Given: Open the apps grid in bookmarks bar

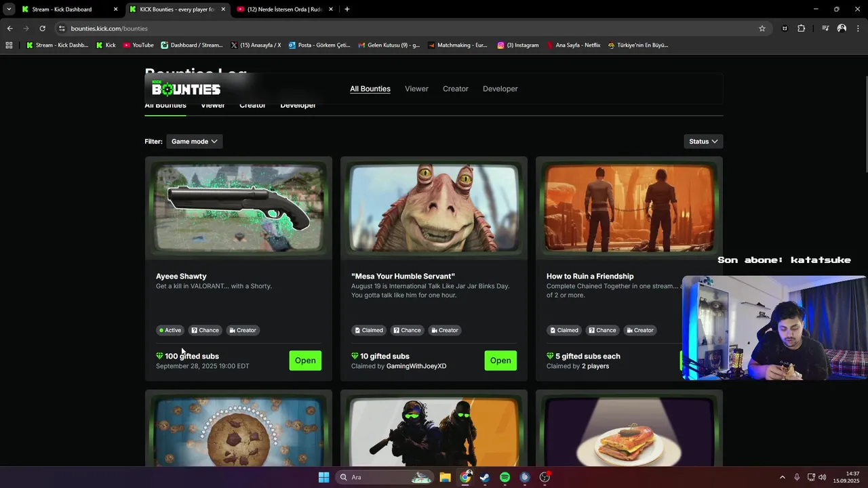Looking at the screenshot, I should click(9, 45).
